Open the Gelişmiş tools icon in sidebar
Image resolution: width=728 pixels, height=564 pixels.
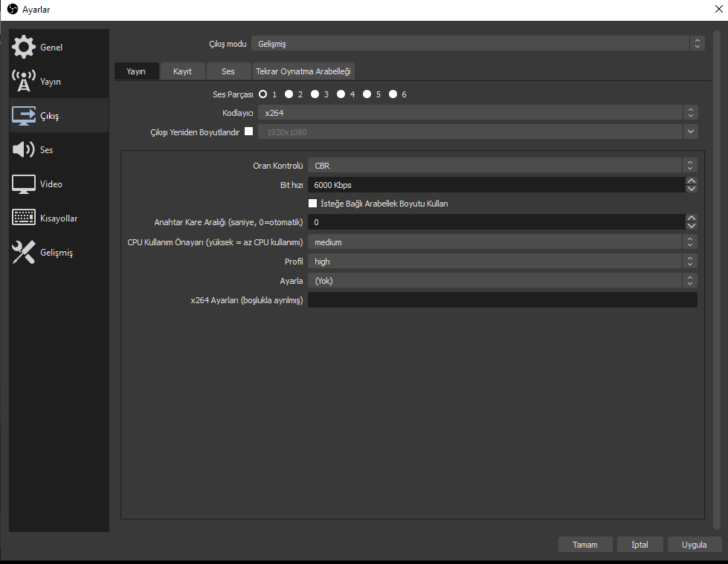[x=23, y=253]
